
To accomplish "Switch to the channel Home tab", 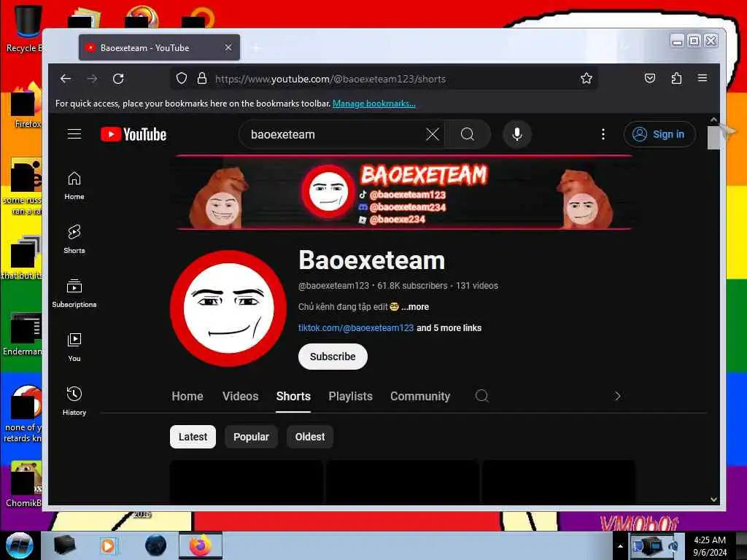I will [187, 396].
